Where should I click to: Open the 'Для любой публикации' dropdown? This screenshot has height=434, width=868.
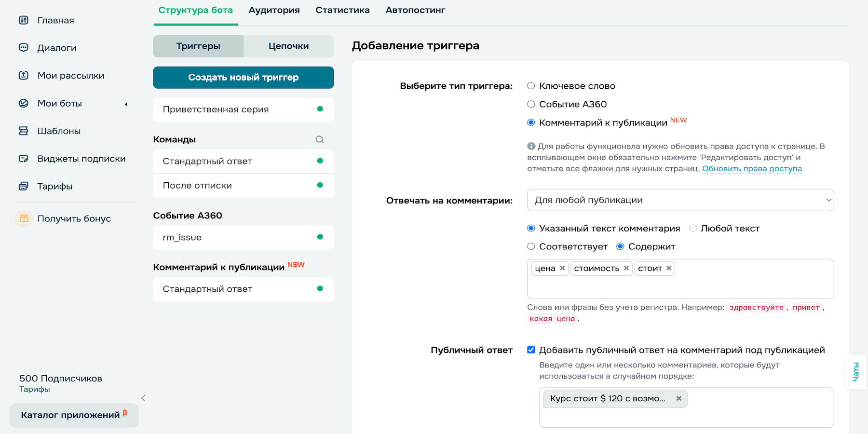coord(680,200)
